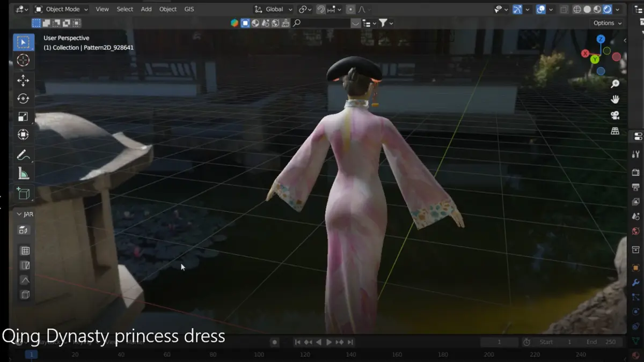Click the pan hand viewport gizmo
The height and width of the screenshot is (362, 644).
tap(615, 99)
